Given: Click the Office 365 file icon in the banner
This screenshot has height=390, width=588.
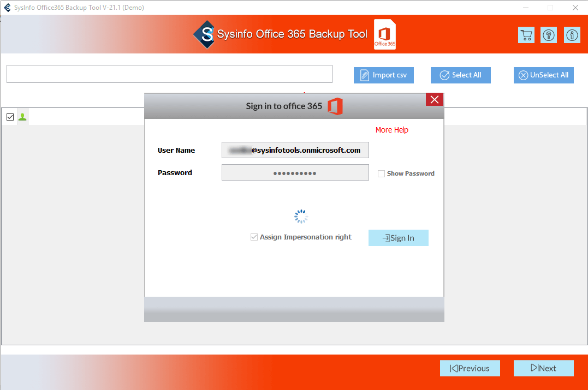Looking at the screenshot, I should pos(385,34).
